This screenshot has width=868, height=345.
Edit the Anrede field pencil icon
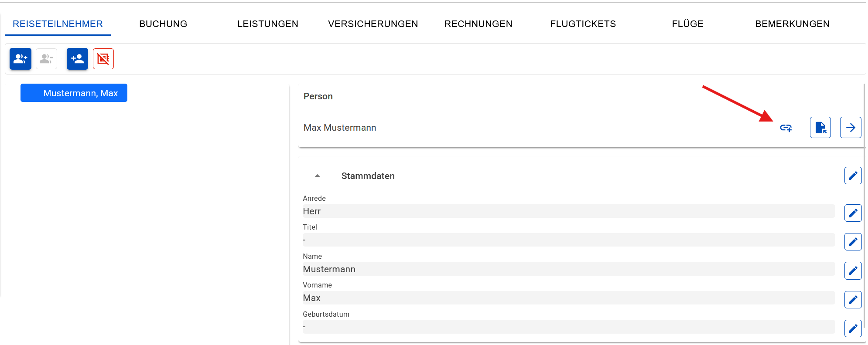click(853, 213)
